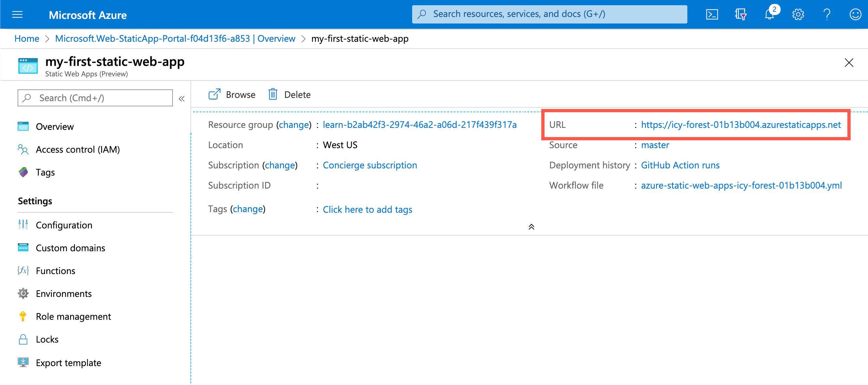Open portal settings gear
Image resolution: width=868 pixels, height=385 pixels.
tap(798, 14)
